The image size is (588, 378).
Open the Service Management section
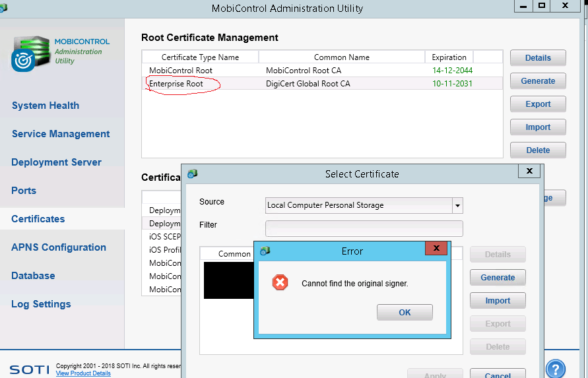61,134
